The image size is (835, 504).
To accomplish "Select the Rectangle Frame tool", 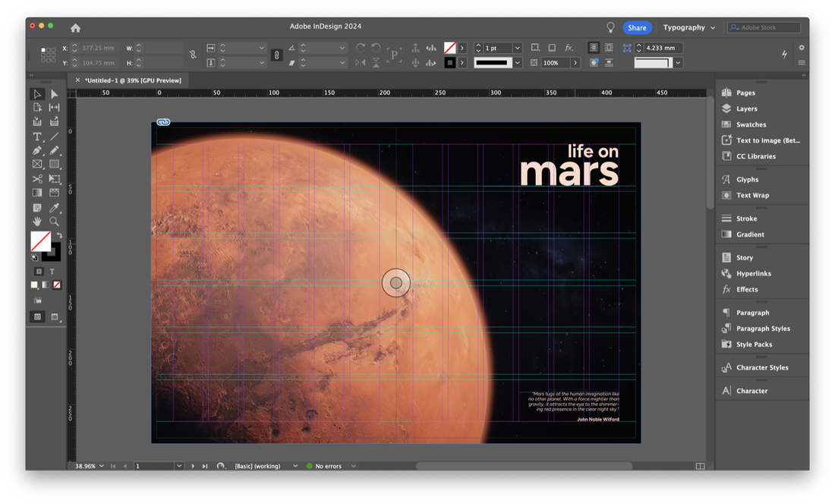I will 36,165.
